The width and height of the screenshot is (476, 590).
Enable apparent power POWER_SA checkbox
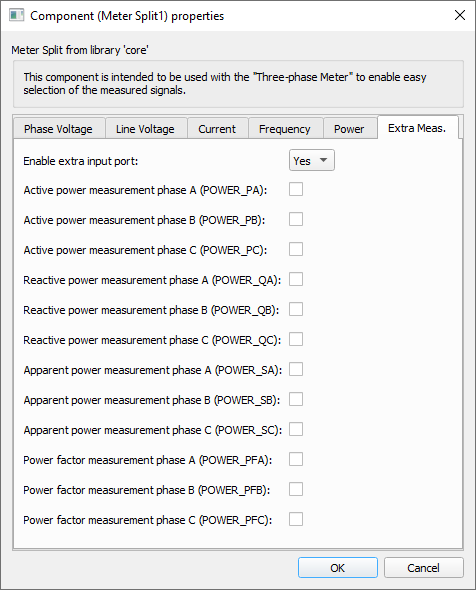[296, 369]
